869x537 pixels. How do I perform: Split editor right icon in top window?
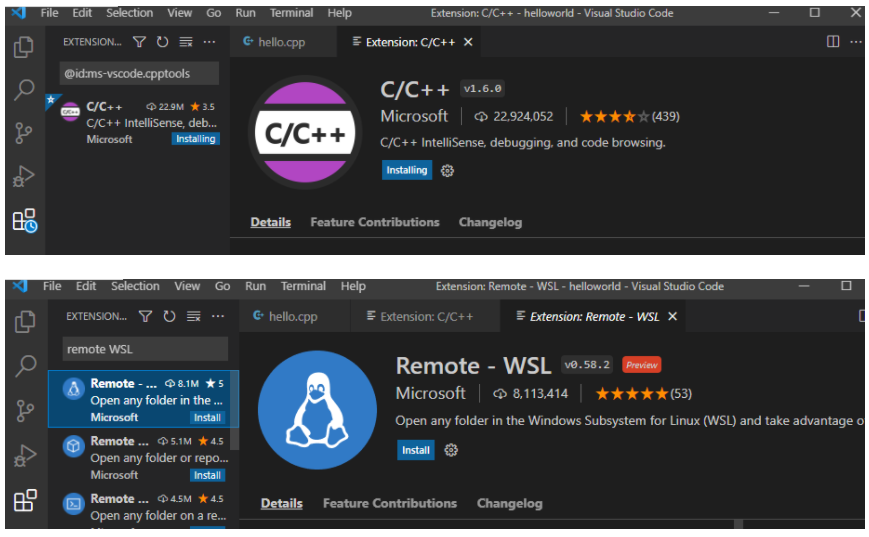(x=832, y=42)
